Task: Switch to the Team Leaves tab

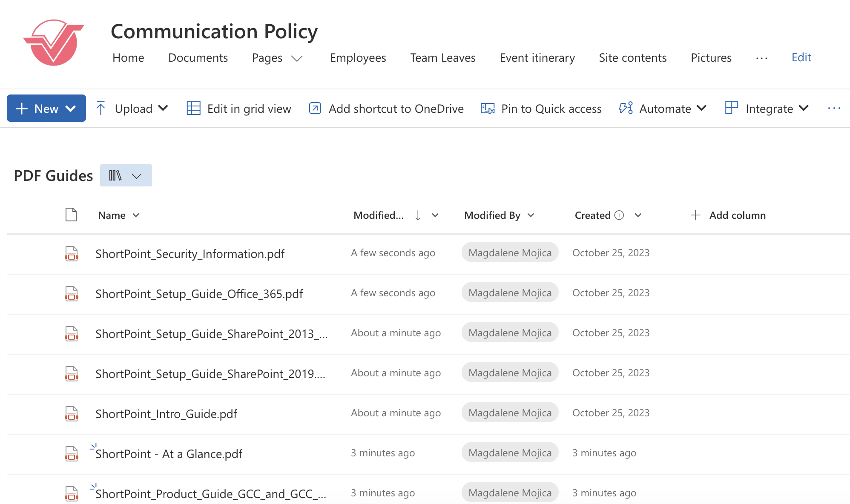Action: [442, 58]
